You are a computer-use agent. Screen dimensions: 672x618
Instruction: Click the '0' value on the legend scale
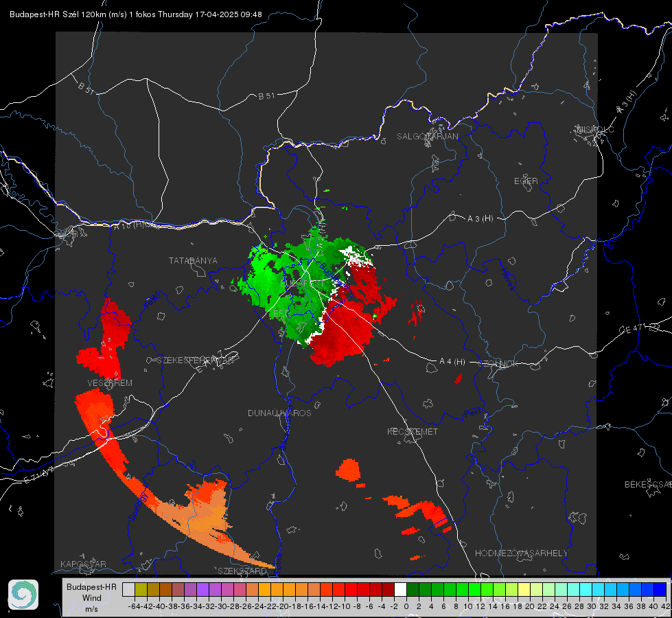pyautogui.click(x=406, y=606)
